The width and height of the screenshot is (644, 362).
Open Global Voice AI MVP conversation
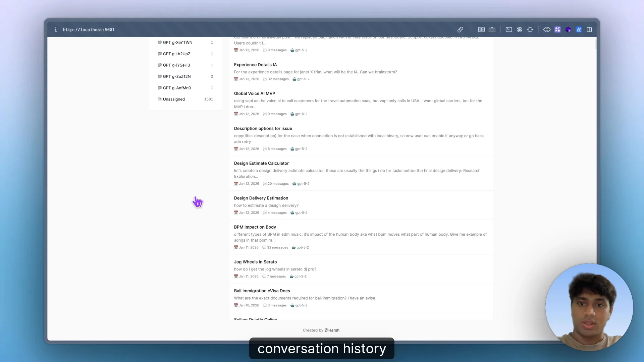254,94
